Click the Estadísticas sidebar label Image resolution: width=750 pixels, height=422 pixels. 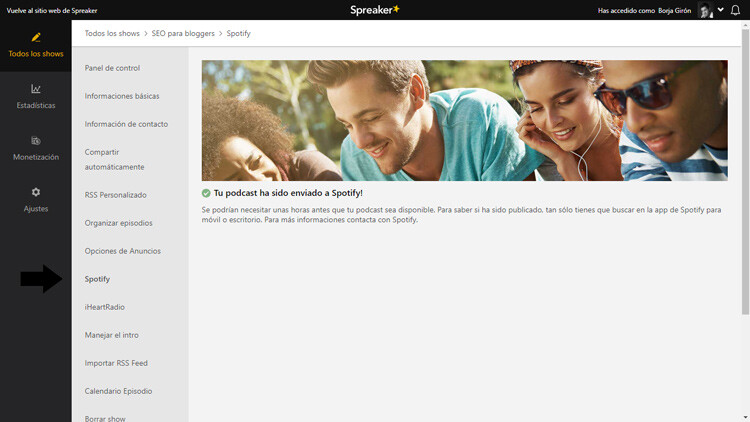(36, 105)
